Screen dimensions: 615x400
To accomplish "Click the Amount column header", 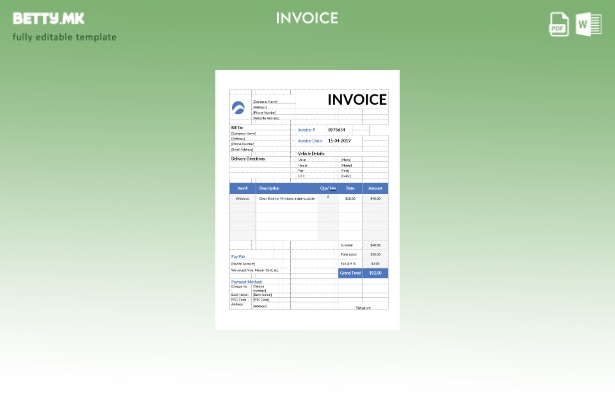I will click(x=375, y=188).
